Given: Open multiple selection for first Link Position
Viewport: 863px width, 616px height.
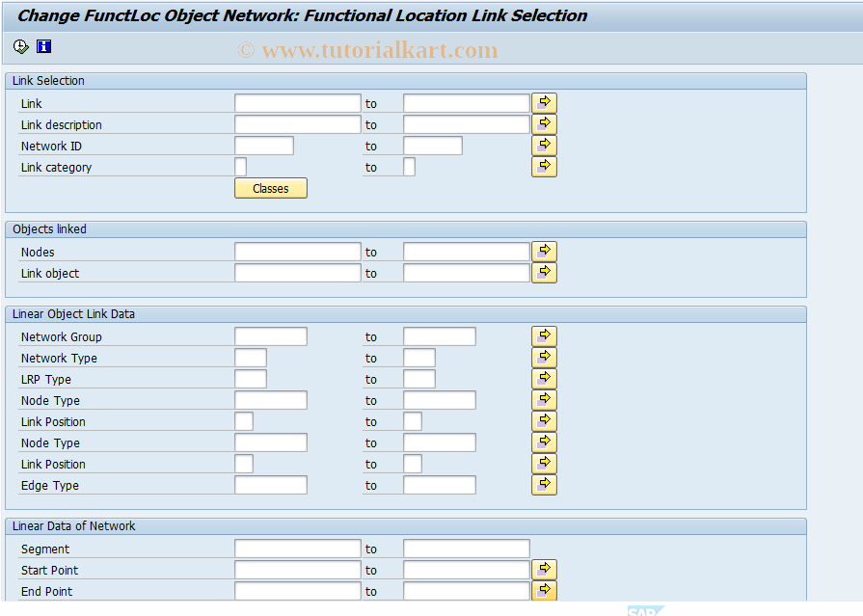Looking at the screenshot, I should (x=545, y=421).
